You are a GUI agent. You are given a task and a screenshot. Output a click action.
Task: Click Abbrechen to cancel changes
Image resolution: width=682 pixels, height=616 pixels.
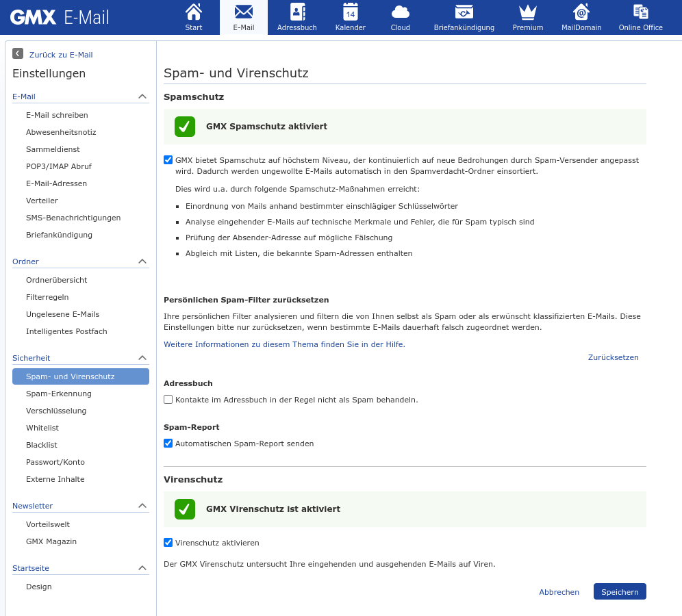click(559, 592)
